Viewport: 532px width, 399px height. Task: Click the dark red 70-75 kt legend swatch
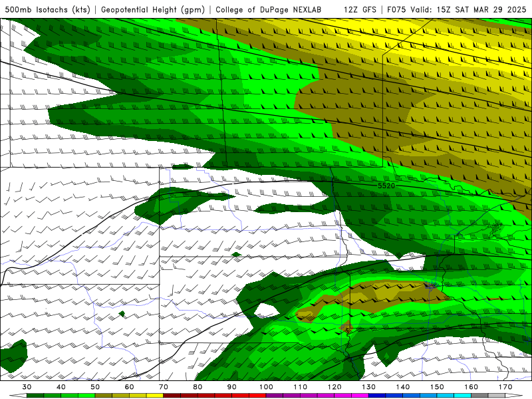click(172, 396)
